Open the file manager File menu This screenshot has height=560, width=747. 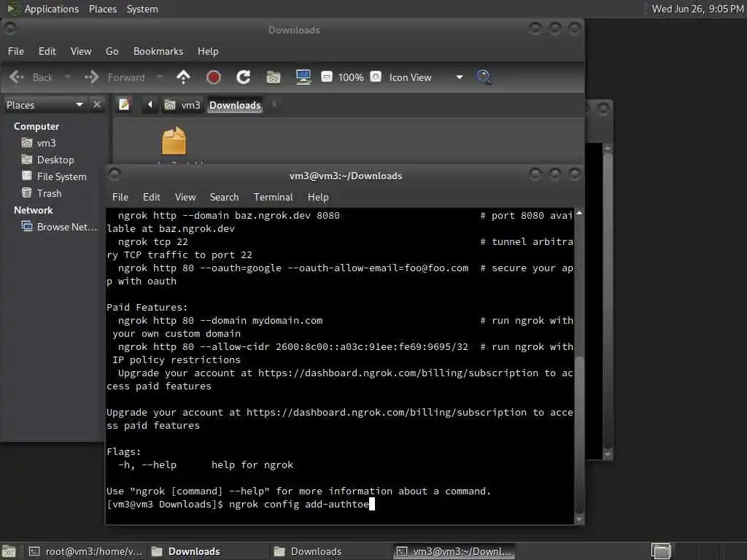click(x=16, y=51)
